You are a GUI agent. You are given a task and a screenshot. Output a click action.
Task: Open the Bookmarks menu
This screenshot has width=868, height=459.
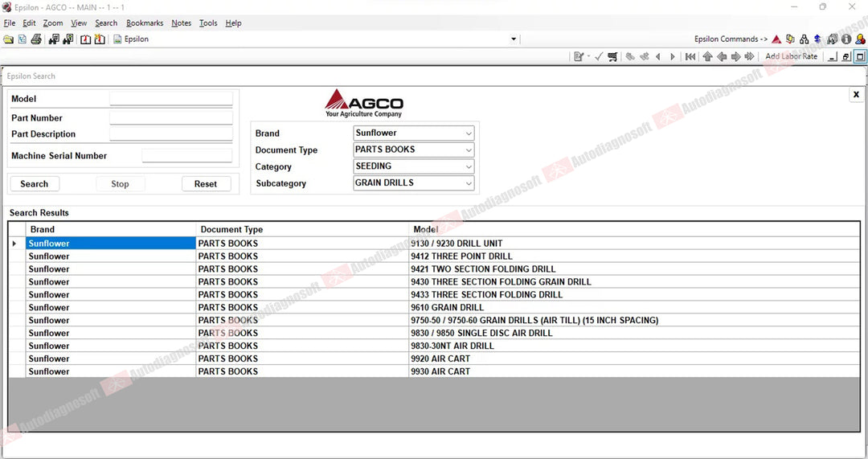(145, 23)
